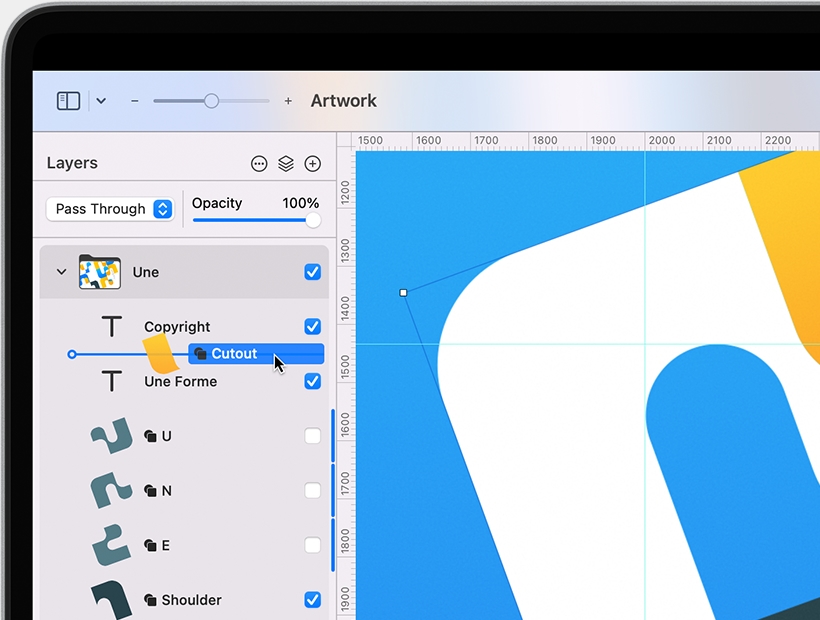Select the anchor point on the canvas
This screenshot has height=620, width=820.
click(x=403, y=292)
